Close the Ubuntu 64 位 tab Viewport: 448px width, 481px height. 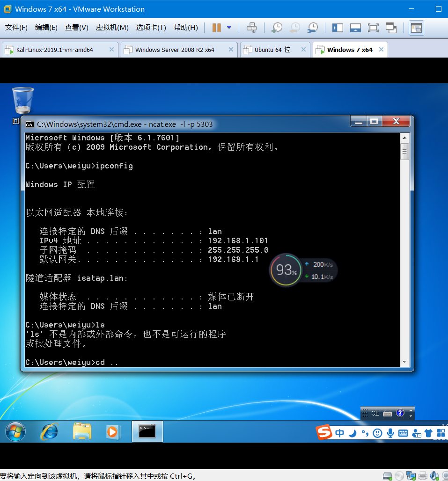click(x=303, y=50)
